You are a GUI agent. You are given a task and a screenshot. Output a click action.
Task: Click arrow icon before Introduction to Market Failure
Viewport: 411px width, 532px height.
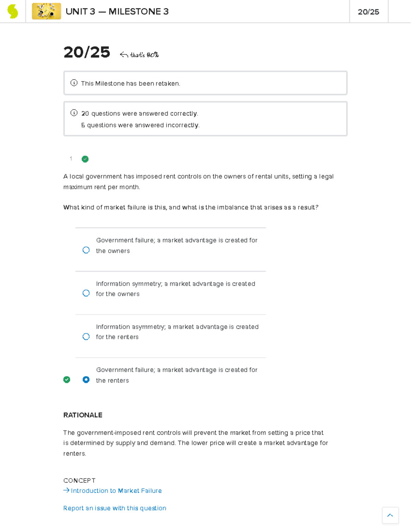tap(66, 491)
